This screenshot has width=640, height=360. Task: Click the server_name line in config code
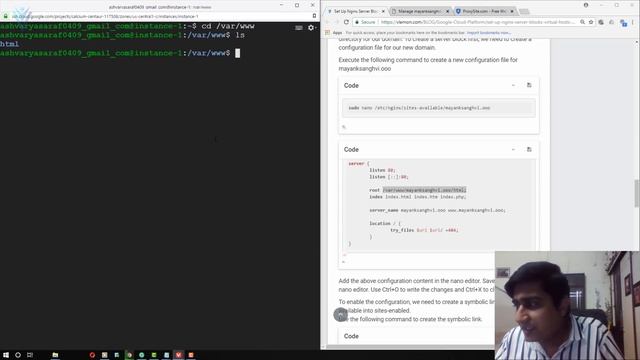(437, 210)
